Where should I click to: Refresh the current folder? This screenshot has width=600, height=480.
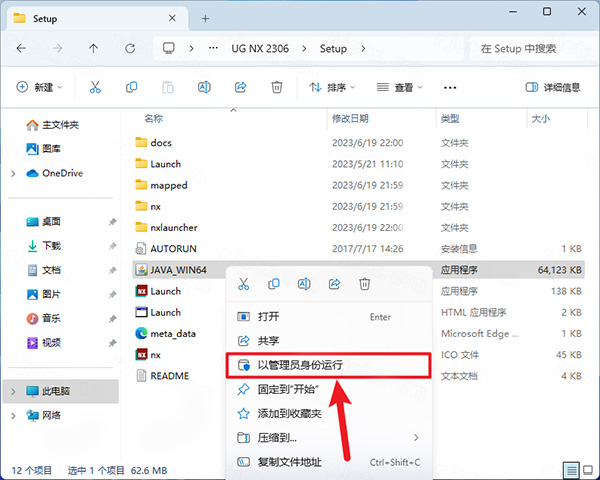(x=130, y=49)
